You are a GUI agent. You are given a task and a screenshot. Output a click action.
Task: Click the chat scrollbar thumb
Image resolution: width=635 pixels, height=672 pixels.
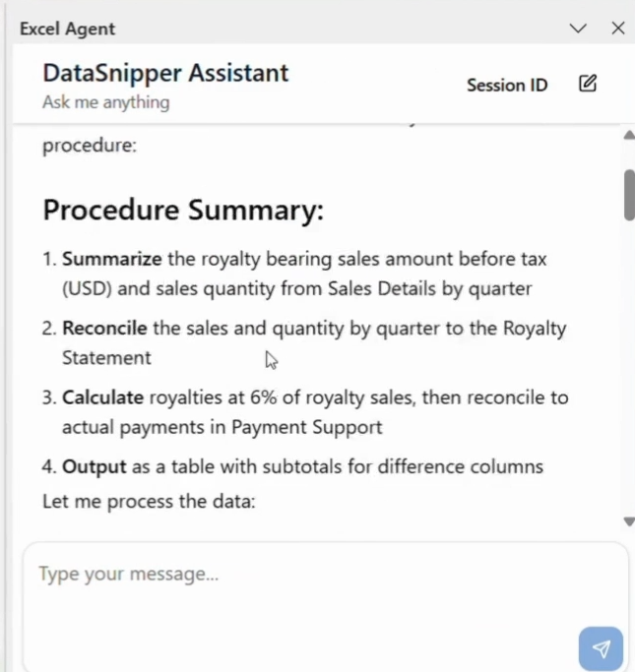pyautogui.click(x=629, y=194)
